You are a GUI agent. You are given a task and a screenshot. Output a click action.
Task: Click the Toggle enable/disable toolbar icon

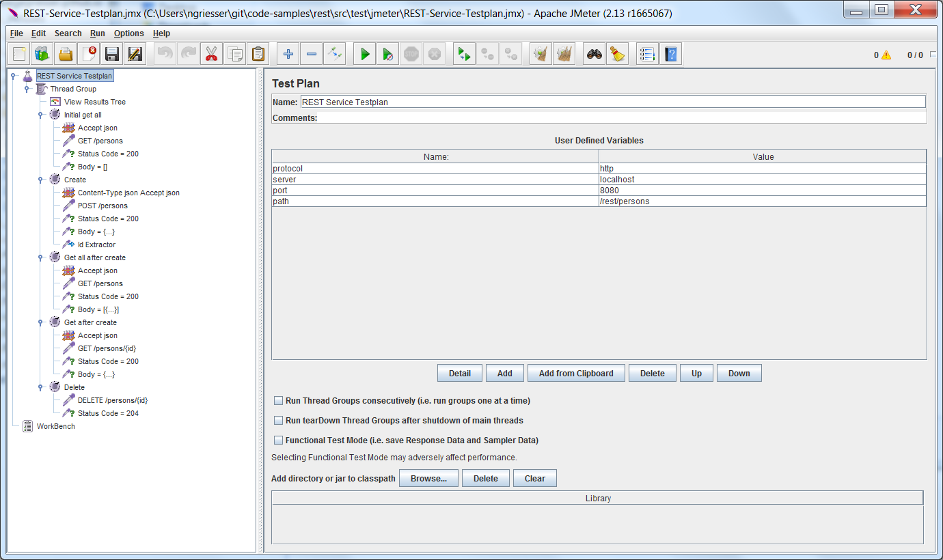[335, 54]
